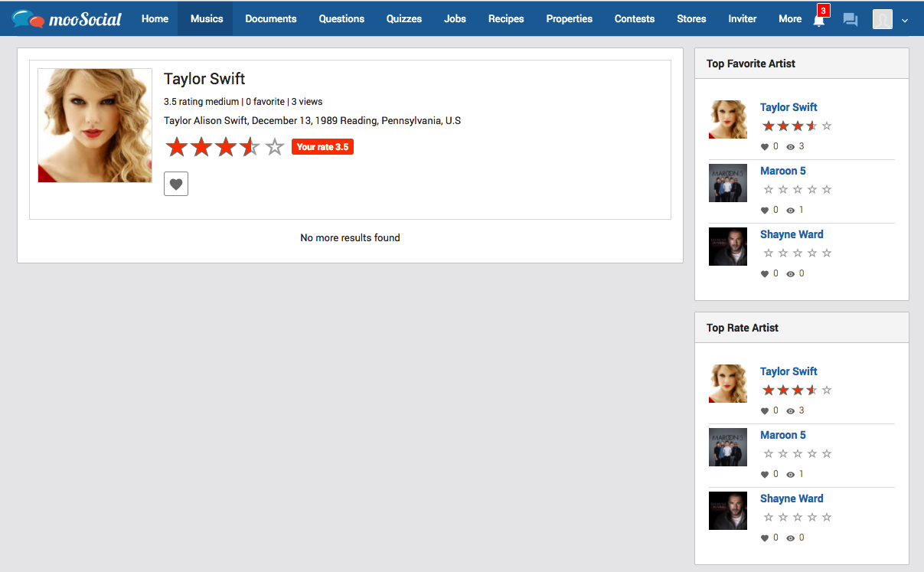Open Taylor Swift link in Top Rate Artist
Image resolution: width=924 pixels, height=572 pixels.
point(789,371)
